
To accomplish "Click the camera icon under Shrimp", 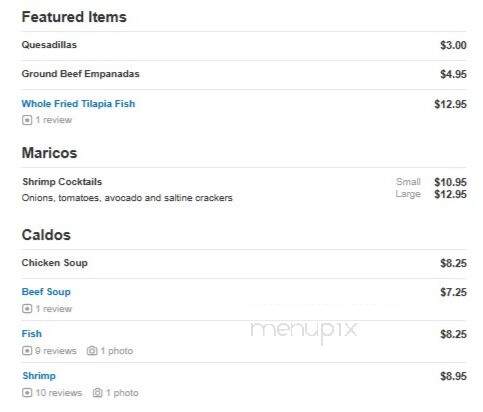I will [x=97, y=393].
